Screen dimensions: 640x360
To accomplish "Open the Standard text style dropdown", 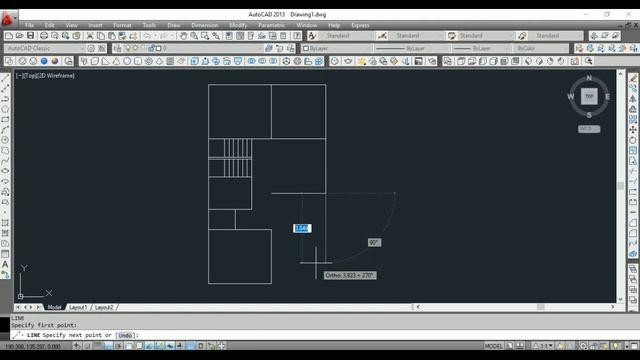I will 346,36.
